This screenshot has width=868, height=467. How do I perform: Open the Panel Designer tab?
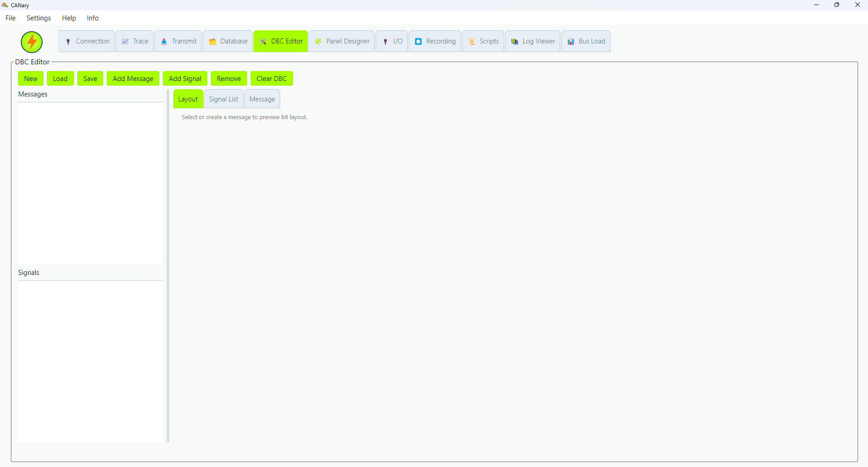point(342,41)
